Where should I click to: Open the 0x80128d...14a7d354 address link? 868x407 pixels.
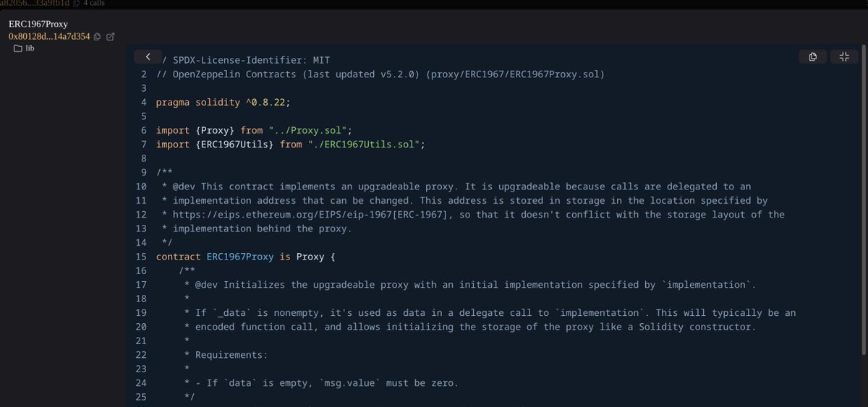click(49, 36)
